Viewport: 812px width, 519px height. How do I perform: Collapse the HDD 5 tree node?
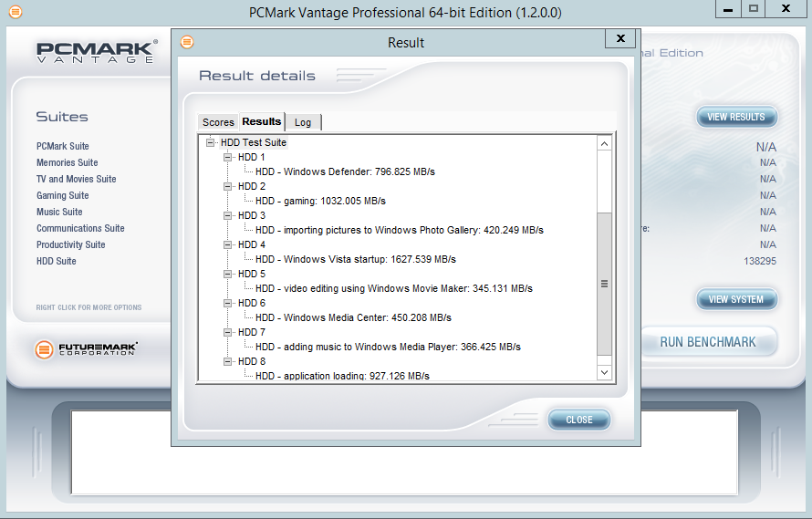click(227, 274)
